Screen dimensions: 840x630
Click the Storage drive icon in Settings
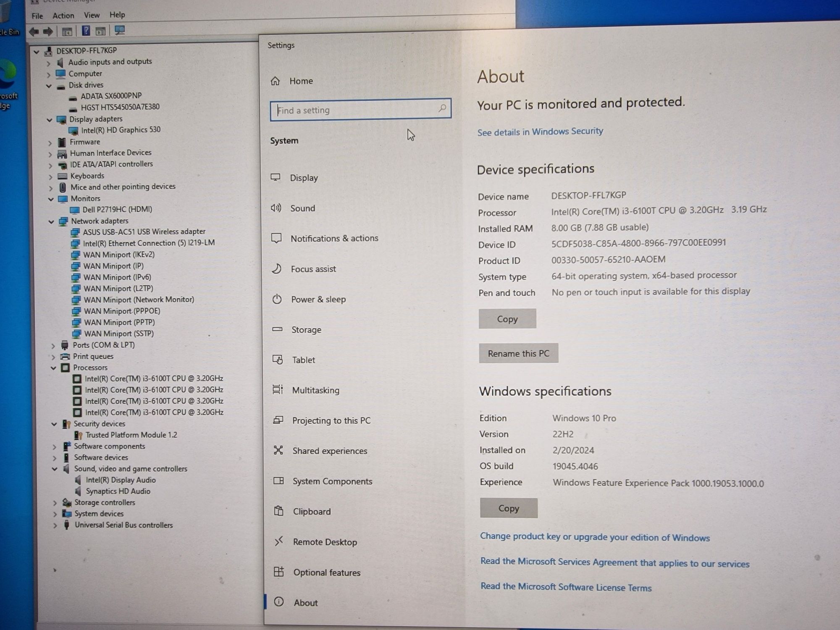(277, 329)
